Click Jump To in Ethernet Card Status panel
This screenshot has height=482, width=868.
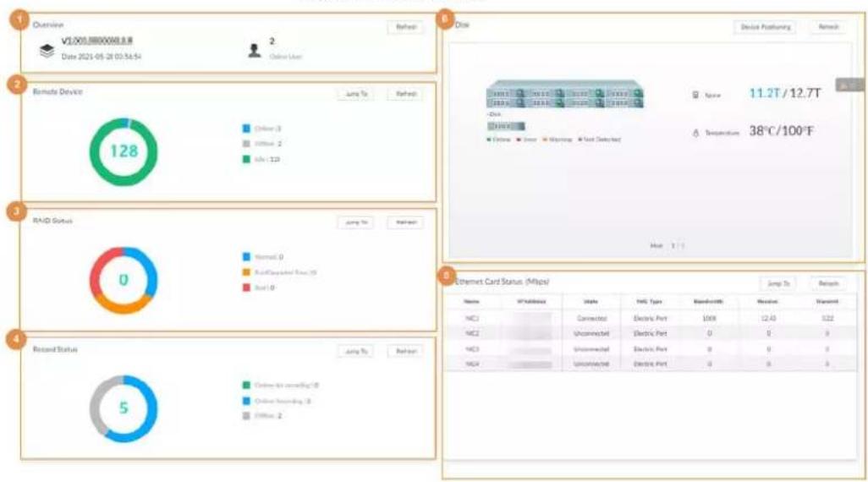pyautogui.click(x=778, y=283)
